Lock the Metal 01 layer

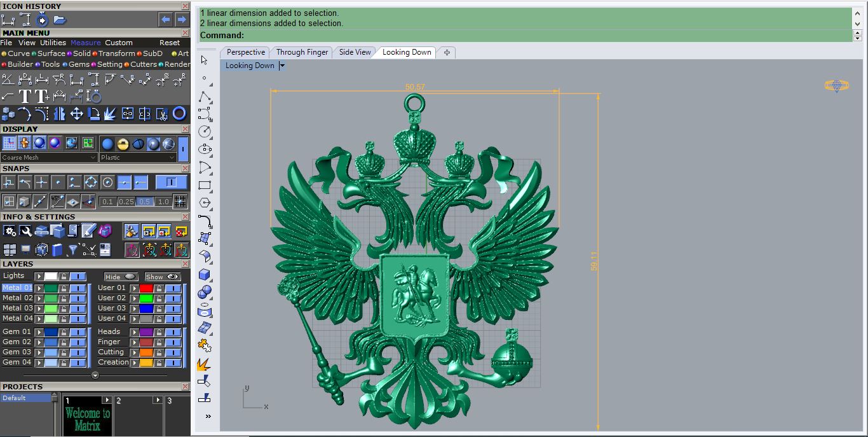(64, 288)
